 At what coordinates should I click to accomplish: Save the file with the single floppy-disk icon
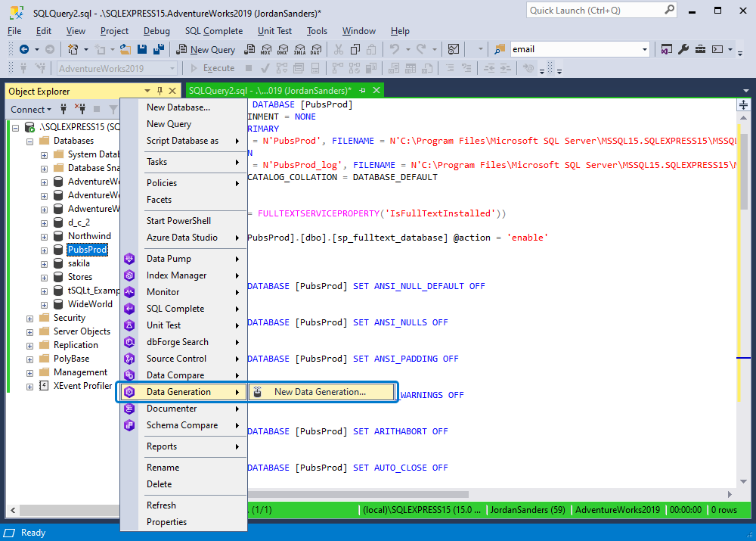(142, 49)
